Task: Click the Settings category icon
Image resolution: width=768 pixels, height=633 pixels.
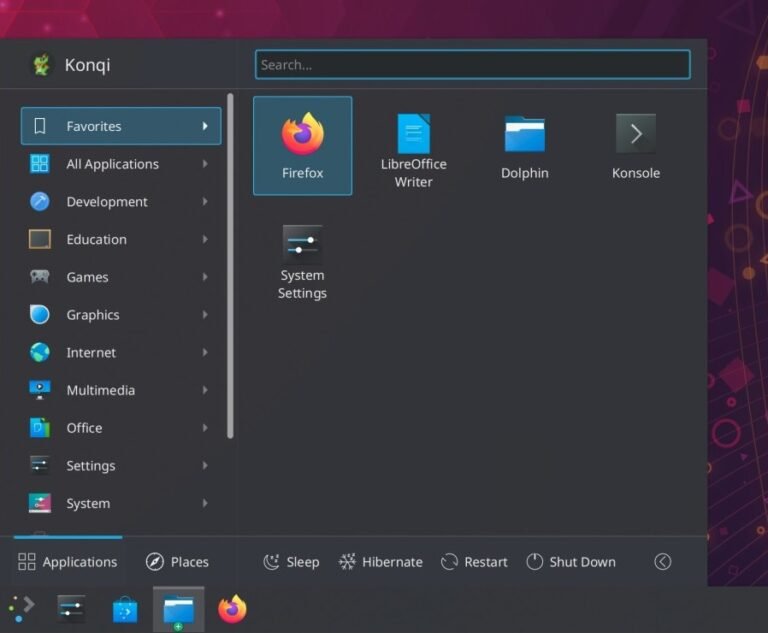Action: 40,465
